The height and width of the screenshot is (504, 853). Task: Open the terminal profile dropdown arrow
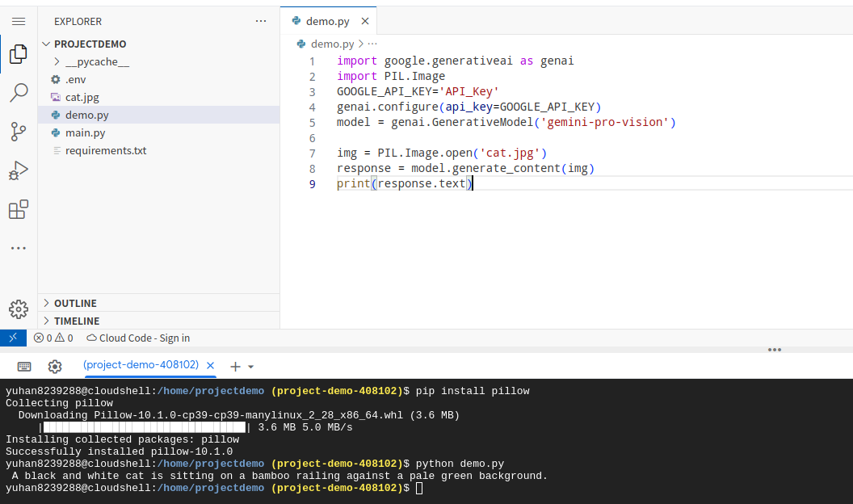[x=250, y=366]
